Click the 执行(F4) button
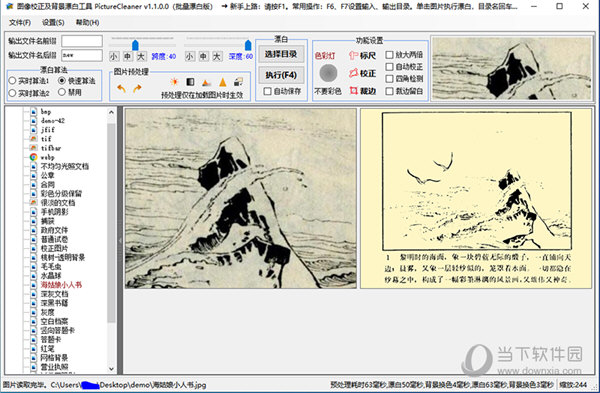Viewport: 600px width, 393px height. tap(281, 75)
